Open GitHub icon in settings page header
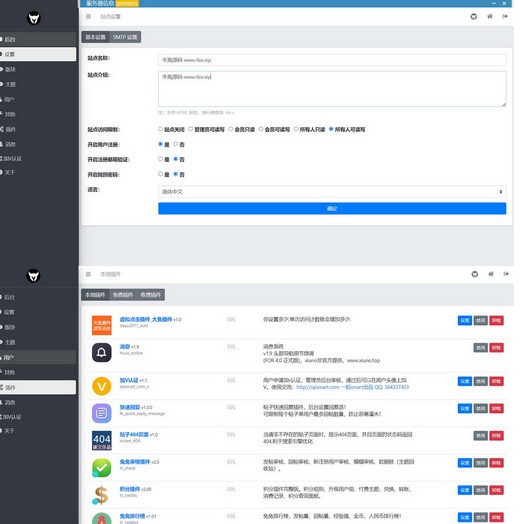This screenshot has width=520, height=524. (x=474, y=16)
